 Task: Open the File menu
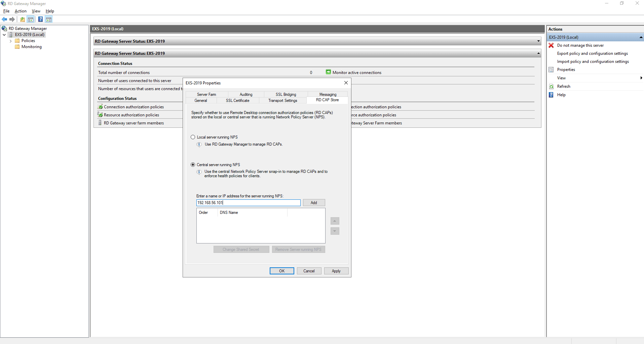(x=6, y=11)
